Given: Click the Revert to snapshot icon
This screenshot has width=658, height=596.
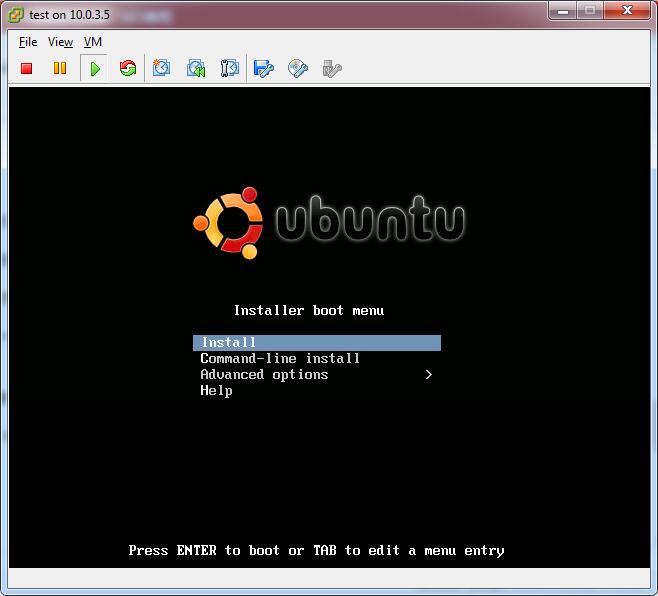Looking at the screenshot, I should point(196,68).
